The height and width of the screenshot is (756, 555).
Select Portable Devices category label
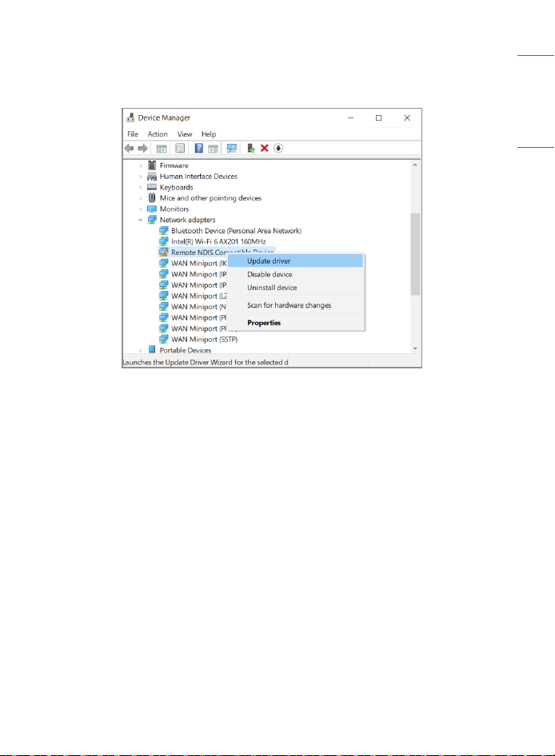186,350
